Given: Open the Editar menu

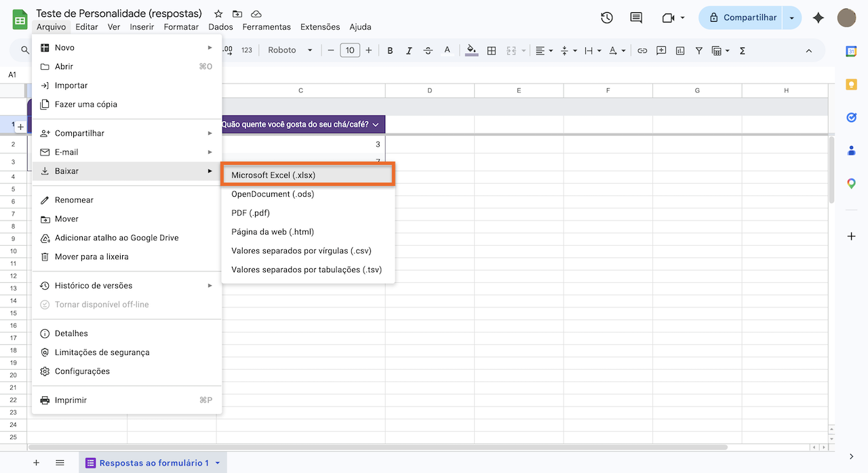Looking at the screenshot, I should point(87,27).
